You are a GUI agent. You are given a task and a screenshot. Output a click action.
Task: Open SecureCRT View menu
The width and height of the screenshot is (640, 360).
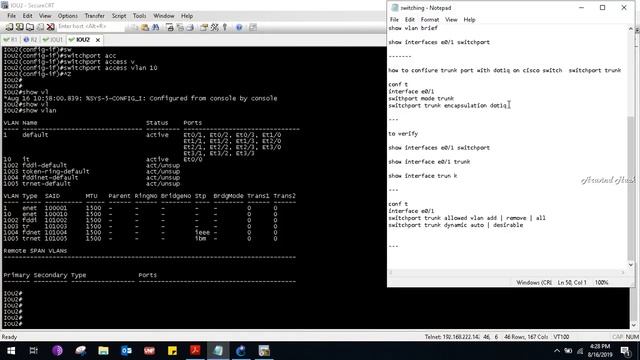[45, 16]
